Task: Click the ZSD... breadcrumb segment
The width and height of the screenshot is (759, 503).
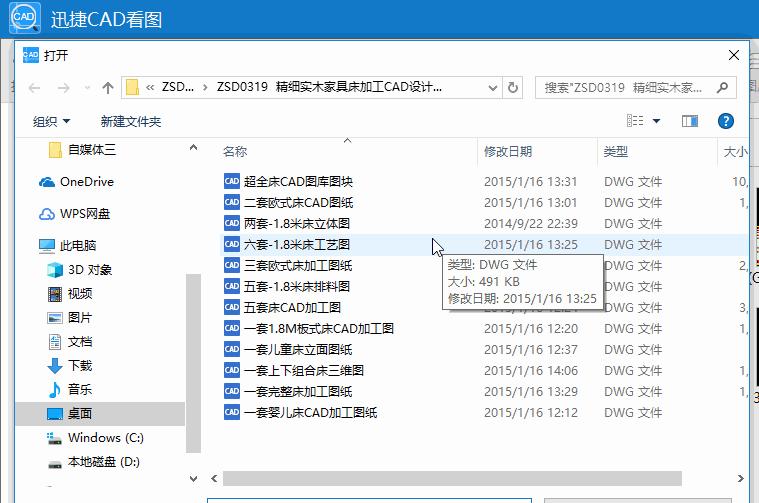Action: point(178,87)
